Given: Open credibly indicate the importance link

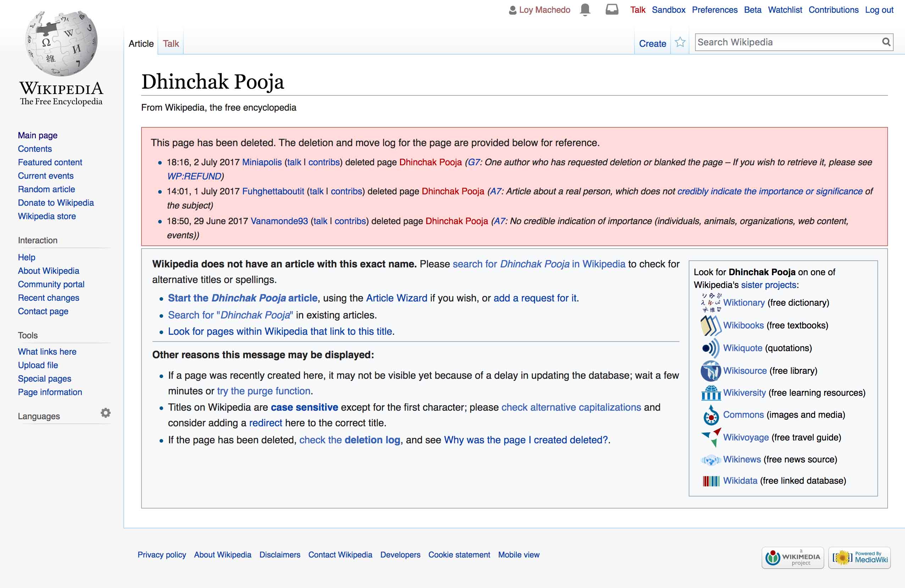Looking at the screenshot, I should pyautogui.click(x=770, y=191).
